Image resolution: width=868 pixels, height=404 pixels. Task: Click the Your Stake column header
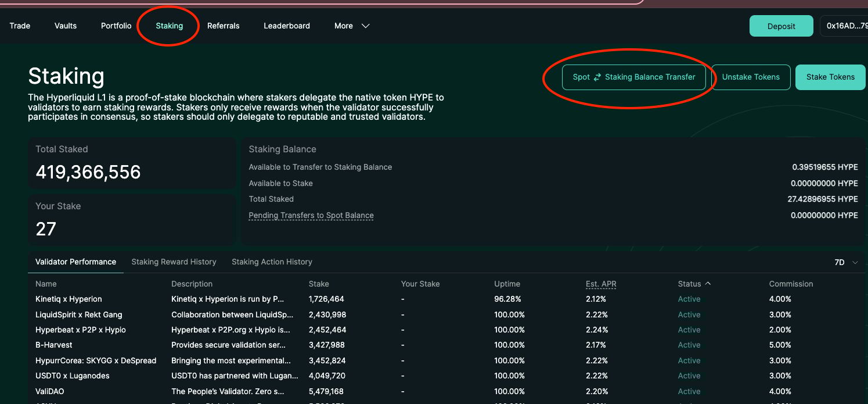point(420,284)
